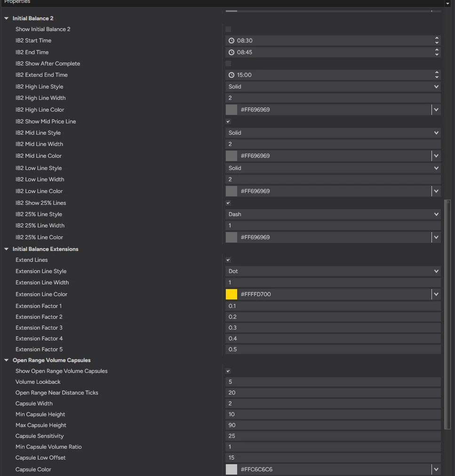455x476 pixels.
Task: Open the IB2 High Line Style dropdown
Action: [333, 87]
